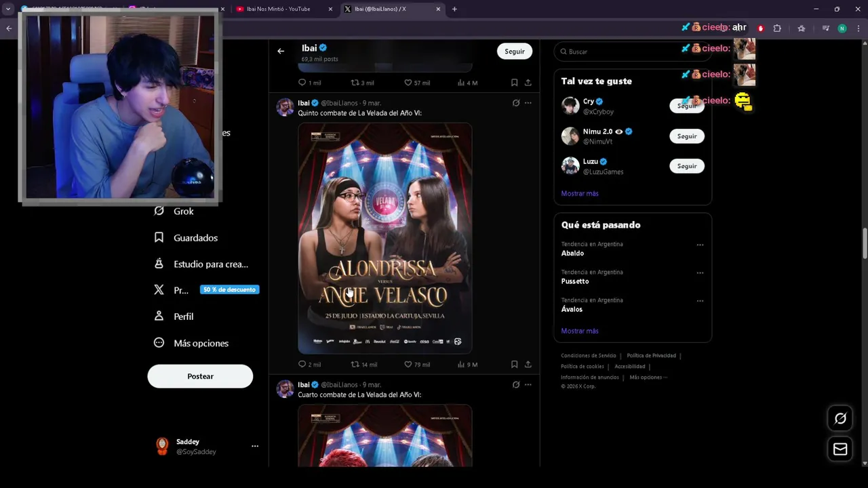The width and height of the screenshot is (868, 488).
Task: Open options for the Pussetto trend
Action: (700, 273)
